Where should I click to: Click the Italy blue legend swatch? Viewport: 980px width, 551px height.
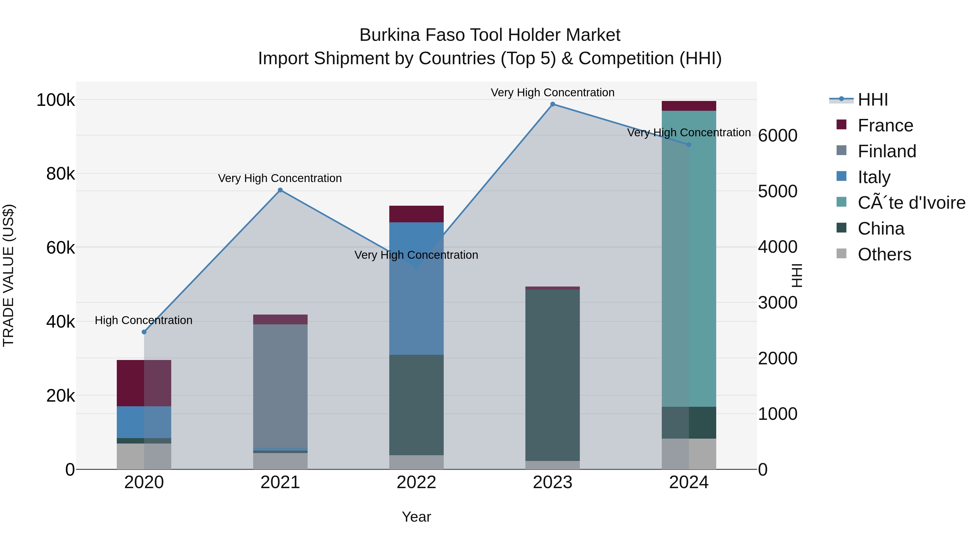(841, 176)
